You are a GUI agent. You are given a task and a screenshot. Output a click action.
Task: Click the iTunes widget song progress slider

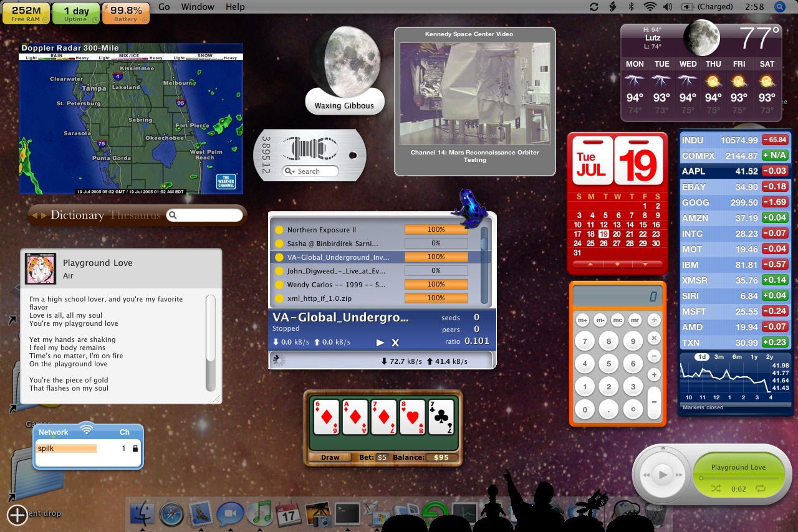tap(739, 478)
